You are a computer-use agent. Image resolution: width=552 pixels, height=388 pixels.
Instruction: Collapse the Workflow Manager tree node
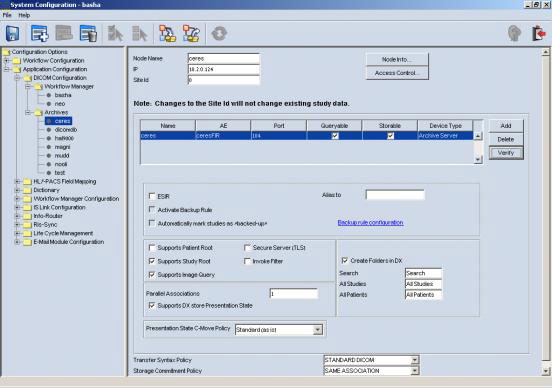28,87
